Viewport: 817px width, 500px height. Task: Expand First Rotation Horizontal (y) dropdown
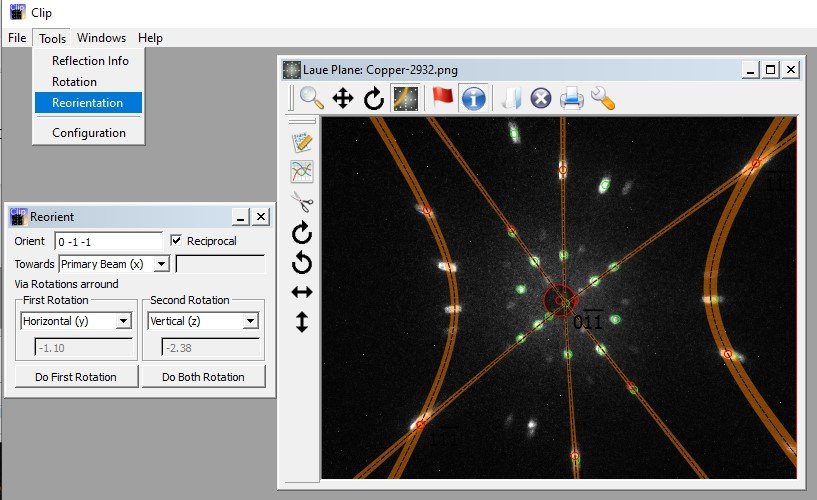pyautogui.click(x=124, y=321)
